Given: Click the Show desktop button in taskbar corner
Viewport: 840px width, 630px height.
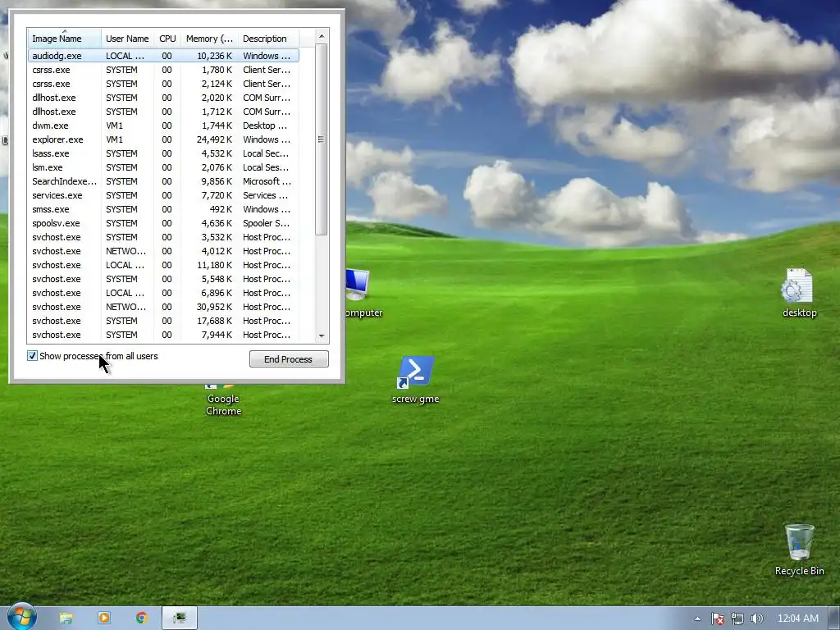Looking at the screenshot, I should [834, 619].
